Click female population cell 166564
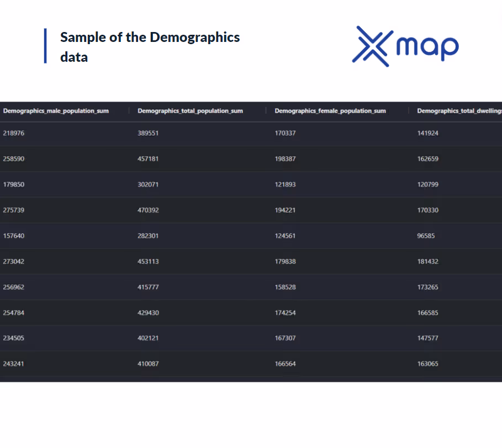 pyautogui.click(x=286, y=364)
